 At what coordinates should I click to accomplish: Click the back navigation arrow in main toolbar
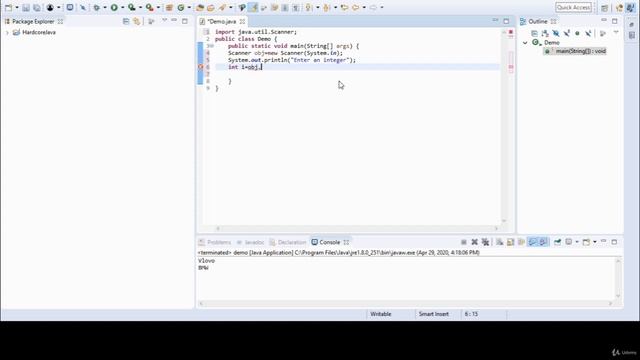coord(356,7)
